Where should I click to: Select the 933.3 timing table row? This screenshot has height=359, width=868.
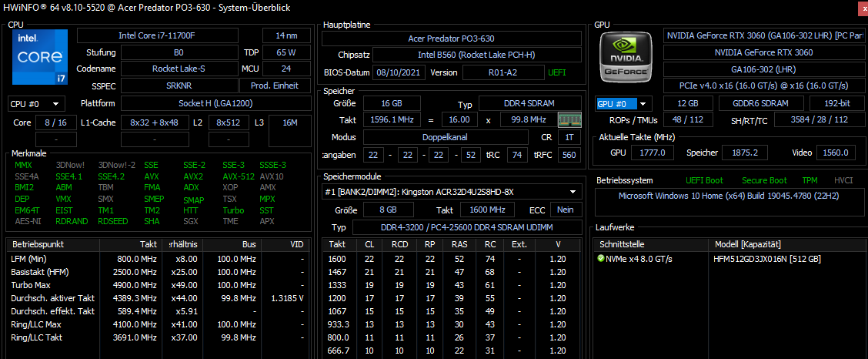(x=452, y=324)
